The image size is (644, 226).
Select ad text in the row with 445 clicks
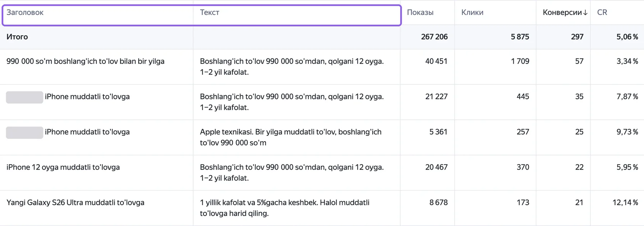point(292,102)
